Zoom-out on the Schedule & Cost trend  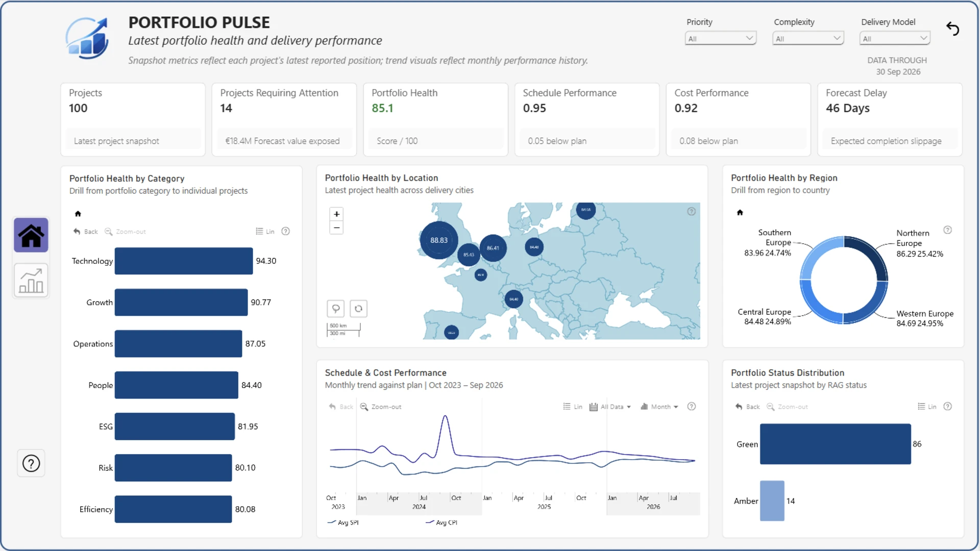[x=381, y=407]
